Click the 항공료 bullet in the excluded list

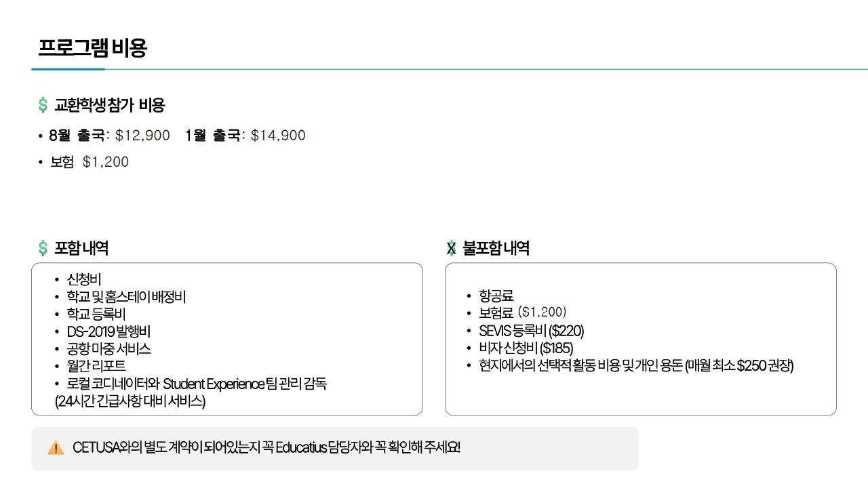[496, 296]
